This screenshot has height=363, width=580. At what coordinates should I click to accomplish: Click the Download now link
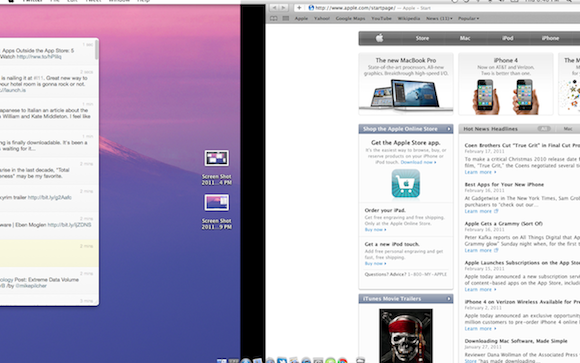(x=418, y=162)
